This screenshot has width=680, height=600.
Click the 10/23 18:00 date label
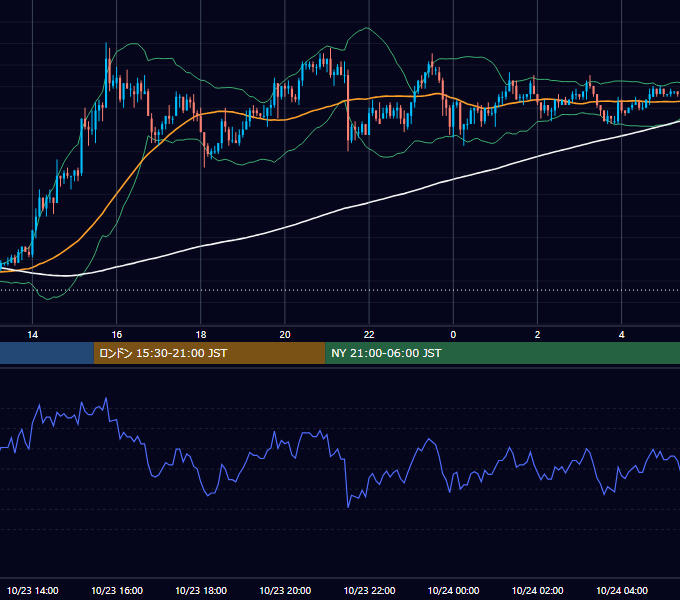pyautogui.click(x=201, y=590)
